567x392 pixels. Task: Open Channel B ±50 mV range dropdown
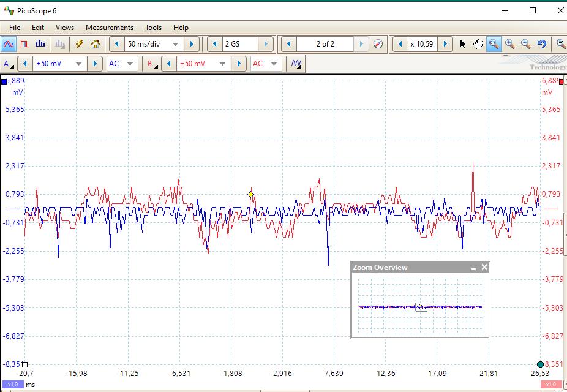tap(203, 64)
